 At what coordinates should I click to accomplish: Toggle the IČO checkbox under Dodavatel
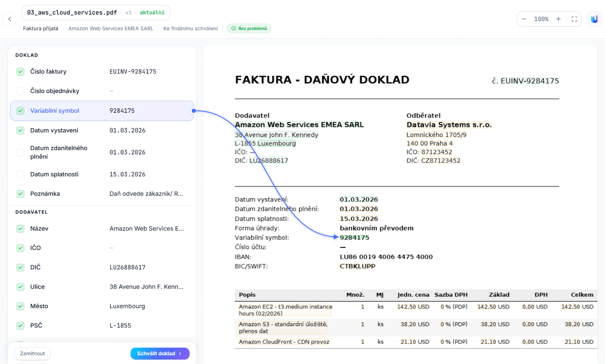(x=20, y=248)
